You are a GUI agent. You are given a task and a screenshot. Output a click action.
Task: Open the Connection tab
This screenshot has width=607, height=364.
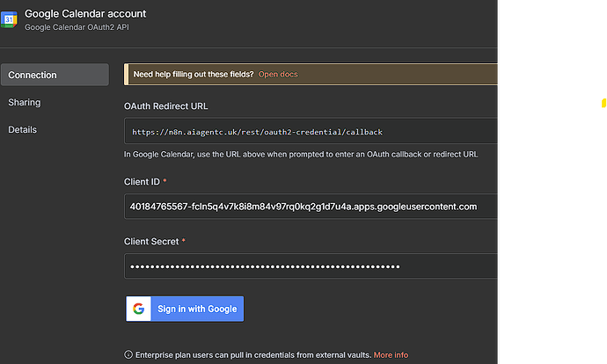coord(55,75)
